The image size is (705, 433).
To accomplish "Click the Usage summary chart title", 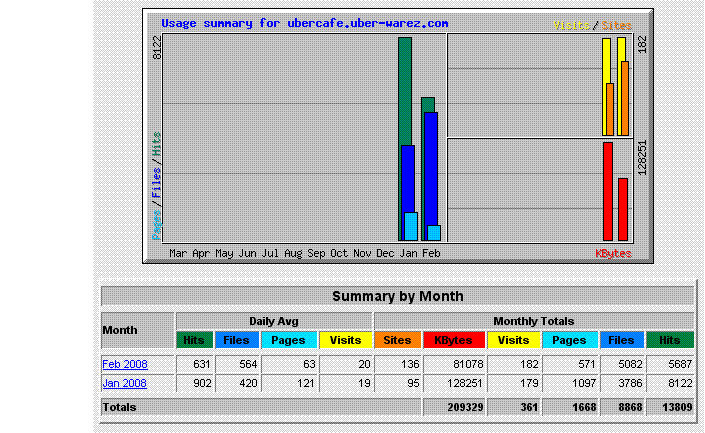I will [x=305, y=23].
